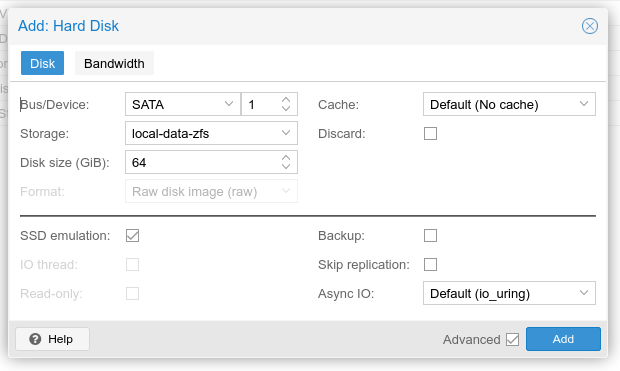Viewport: 620px width, 371px height.
Task: Select the Disk tab
Action: point(42,63)
